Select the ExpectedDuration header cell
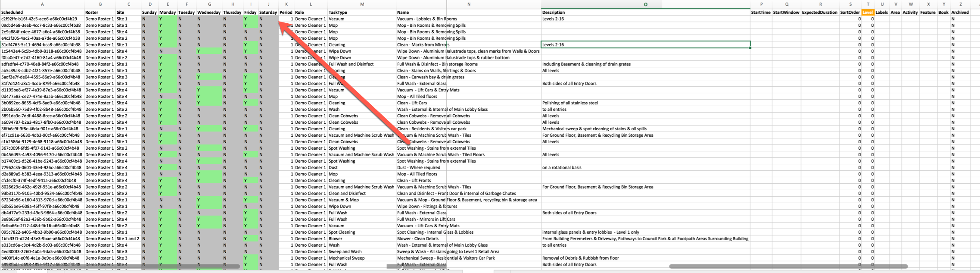 click(x=819, y=13)
